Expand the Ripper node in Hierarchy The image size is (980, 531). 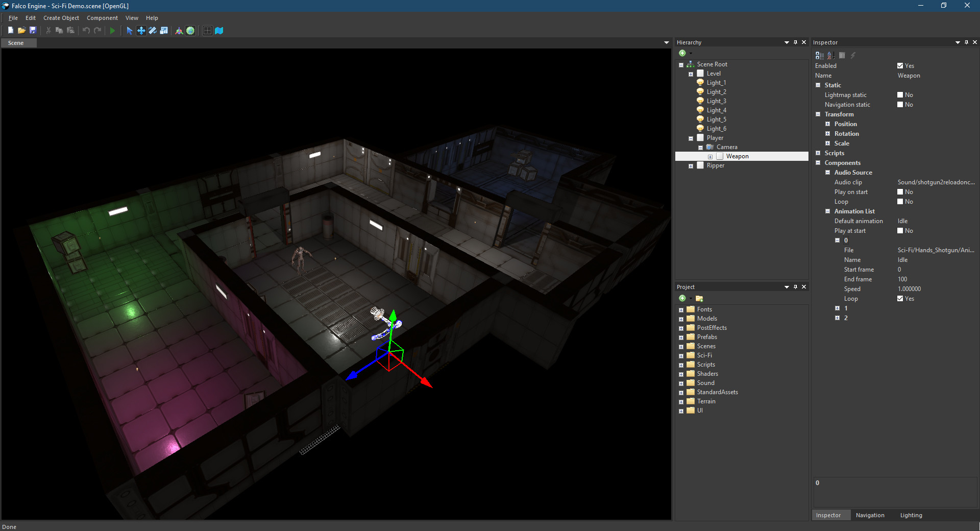(x=691, y=166)
